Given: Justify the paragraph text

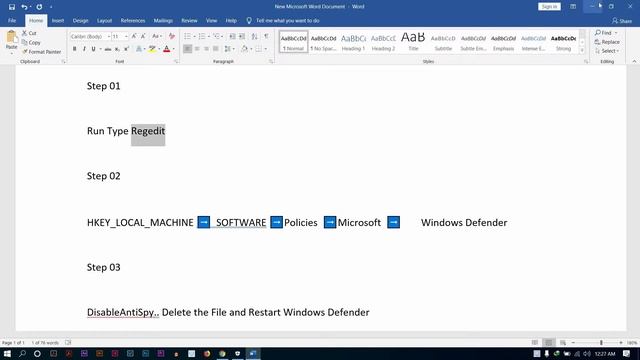Looking at the screenshot, I should pos(216,49).
